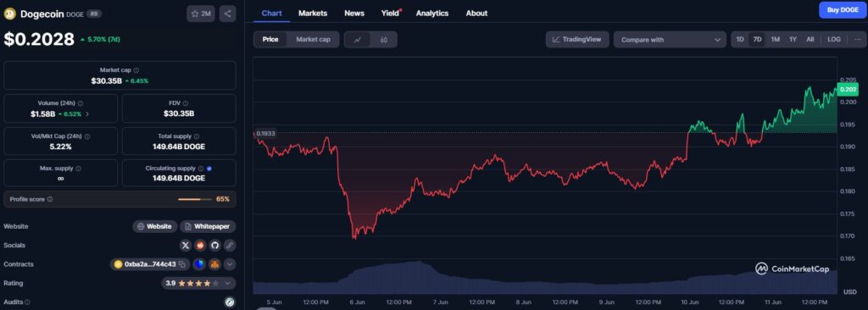Open Volume (24h) info icon
Screen dimensions: 868x310
pyautogui.click(x=81, y=103)
